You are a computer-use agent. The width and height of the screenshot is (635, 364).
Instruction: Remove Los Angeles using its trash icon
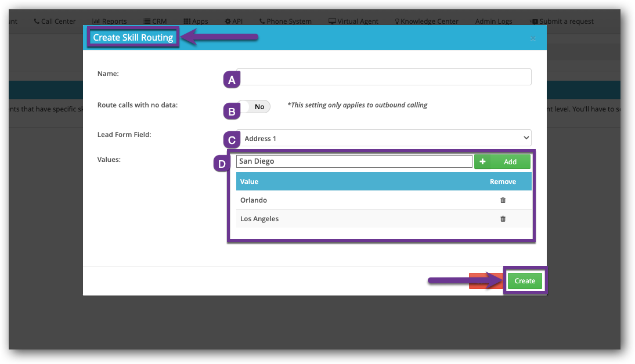coord(503,219)
